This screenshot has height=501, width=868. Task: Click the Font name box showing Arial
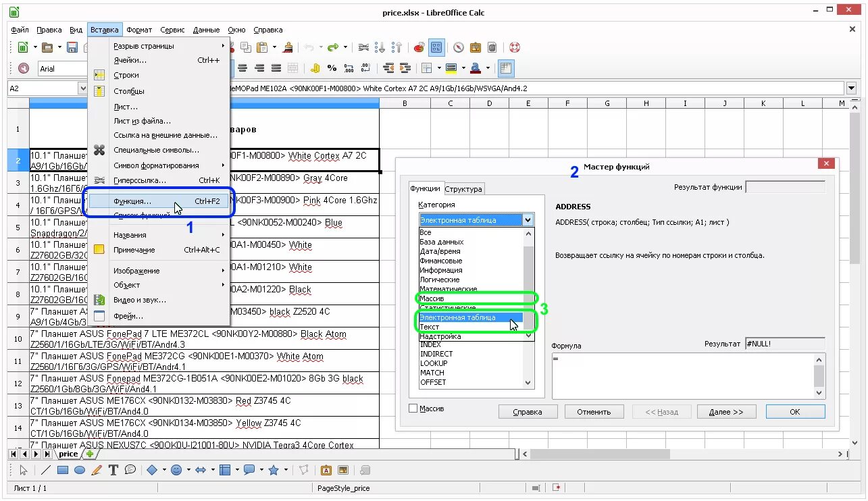63,68
